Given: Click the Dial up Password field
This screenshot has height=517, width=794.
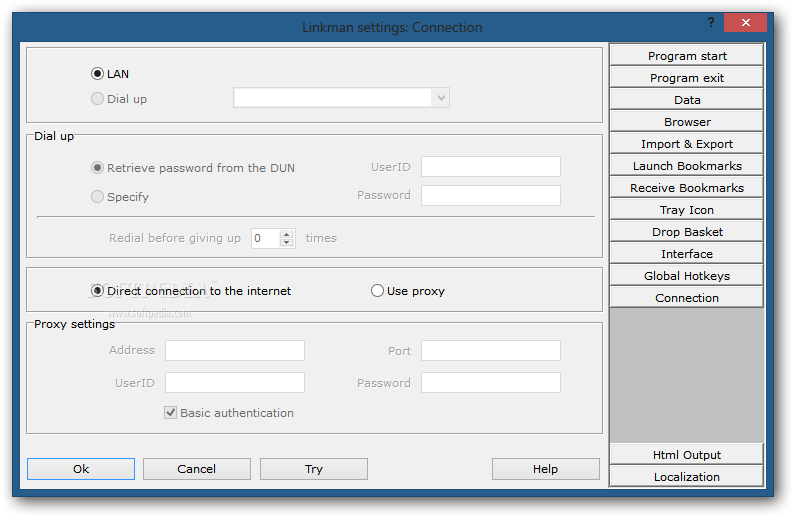Looking at the screenshot, I should click(x=491, y=195).
